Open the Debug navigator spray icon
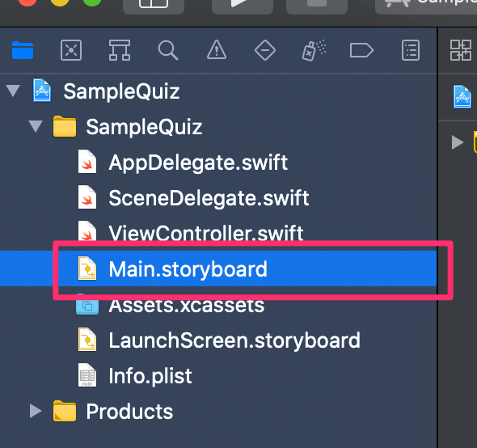 314,50
